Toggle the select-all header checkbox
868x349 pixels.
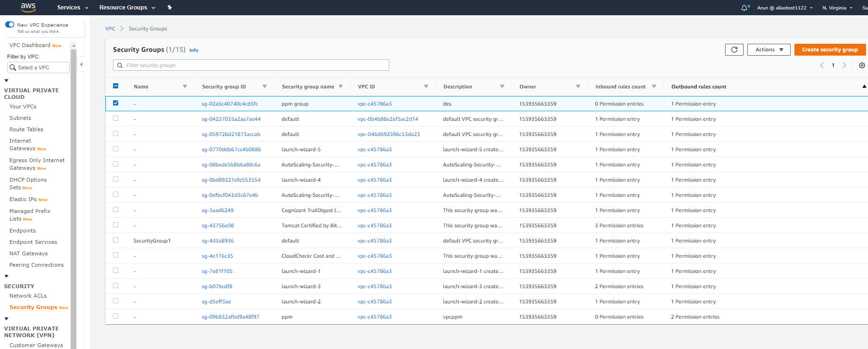(116, 86)
